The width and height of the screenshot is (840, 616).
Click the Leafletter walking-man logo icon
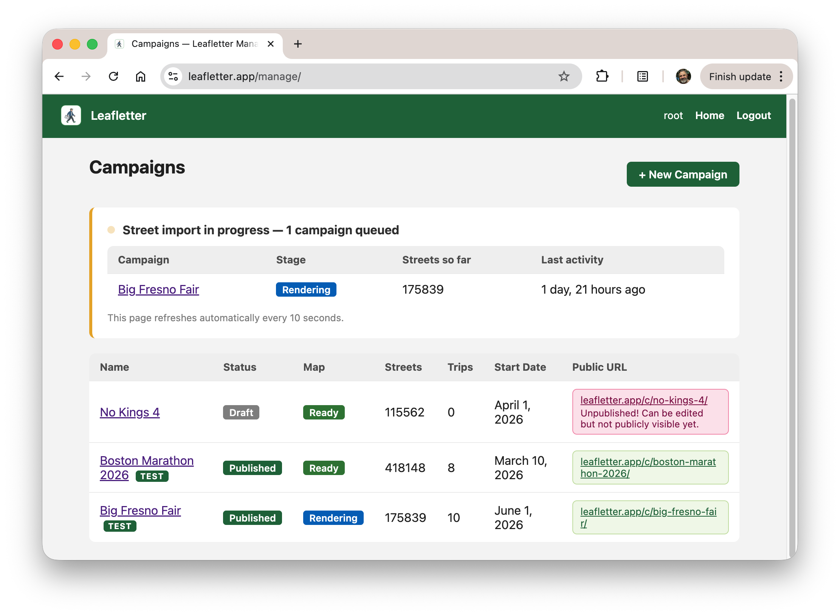(x=71, y=115)
